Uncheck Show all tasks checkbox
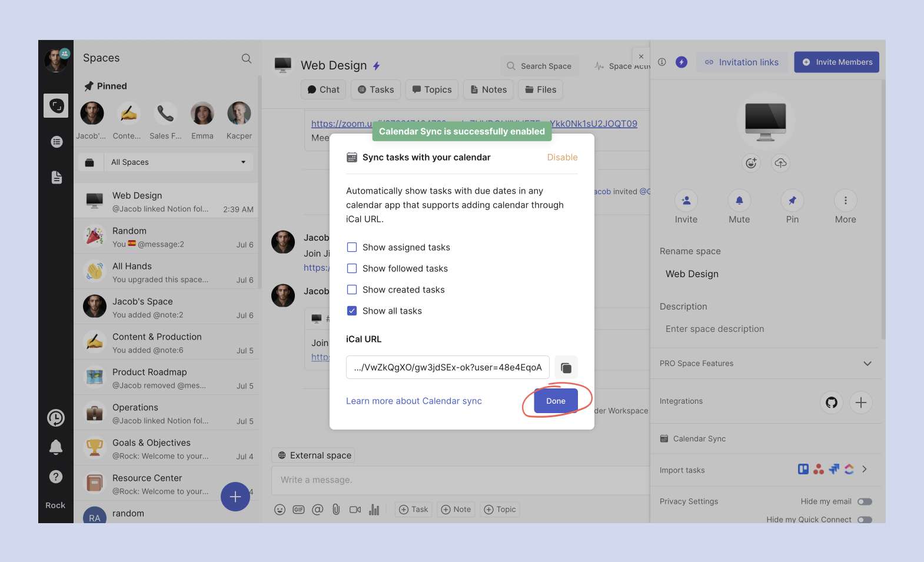Image resolution: width=924 pixels, height=562 pixels. pos(352,311)
